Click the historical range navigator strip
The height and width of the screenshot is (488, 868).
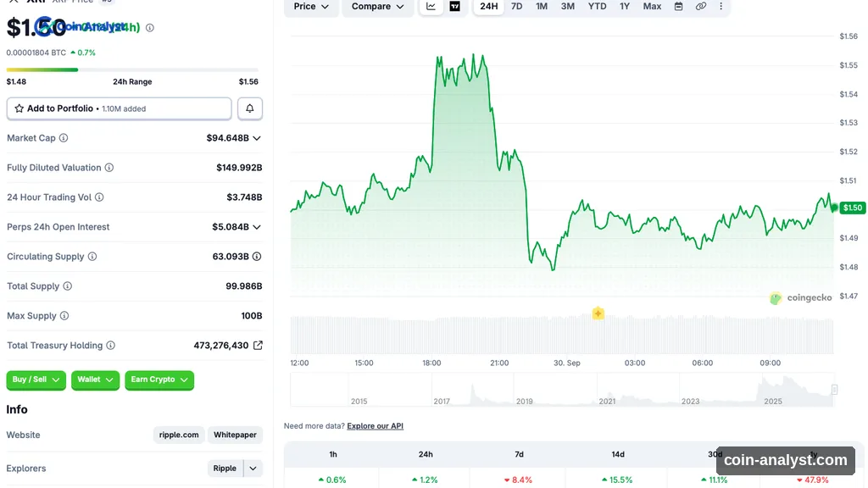(562, 390)
